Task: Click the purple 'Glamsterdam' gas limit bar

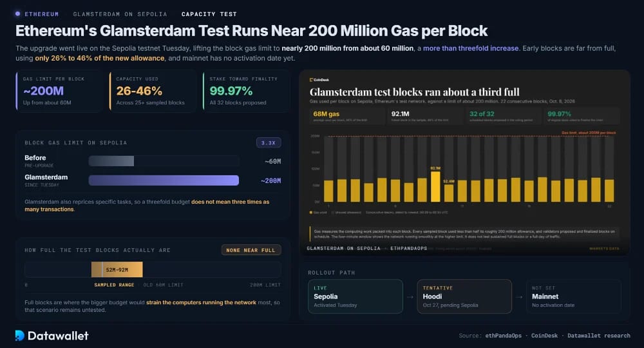Action: point(164,180)
